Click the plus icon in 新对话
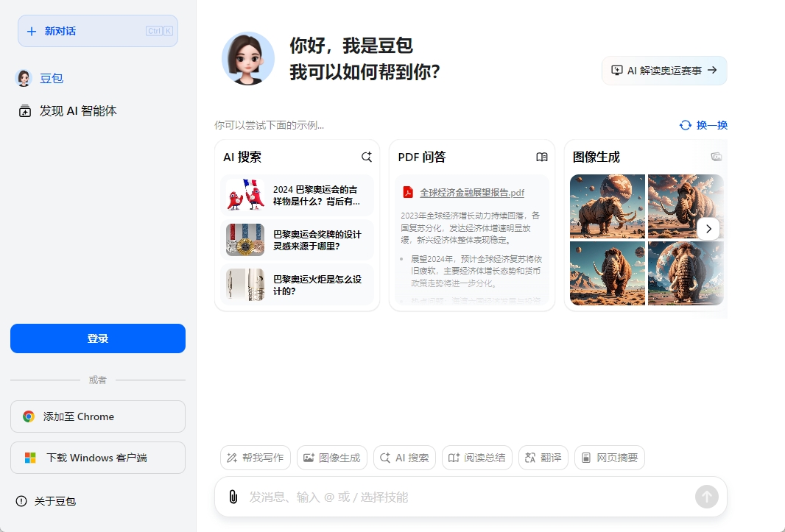Viewport: 785px width, 532px height. (32, 31)
